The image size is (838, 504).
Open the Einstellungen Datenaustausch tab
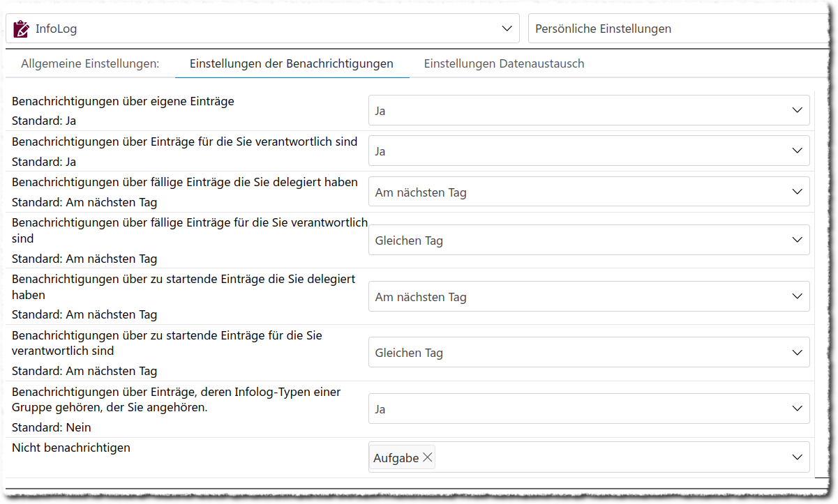click(504, 63)
